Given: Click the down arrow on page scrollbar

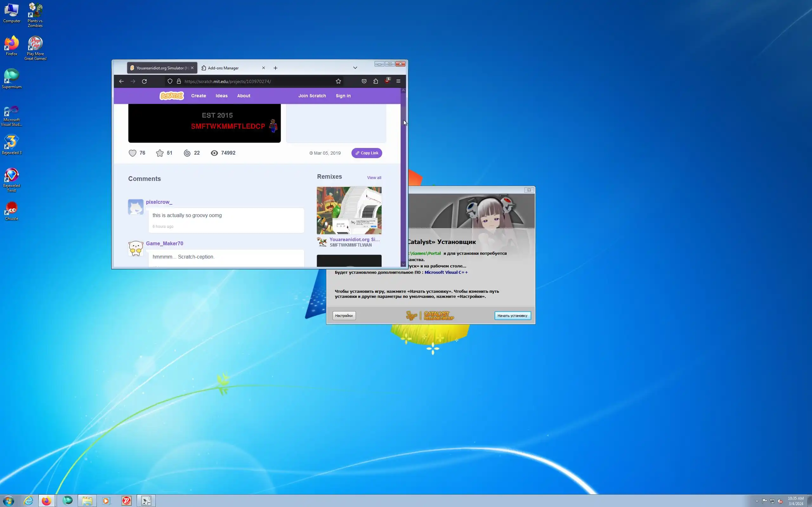Looking at the screenshot, I should (403, 264).
